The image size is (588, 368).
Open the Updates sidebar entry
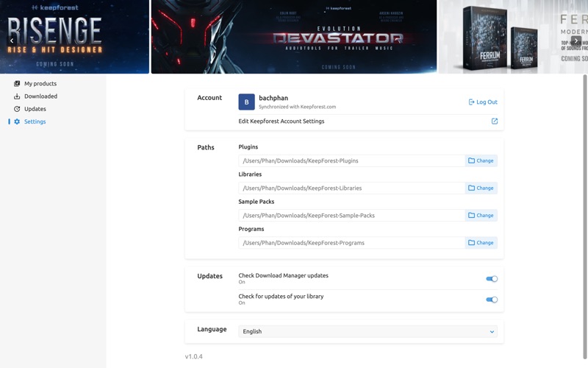(35, 109)
